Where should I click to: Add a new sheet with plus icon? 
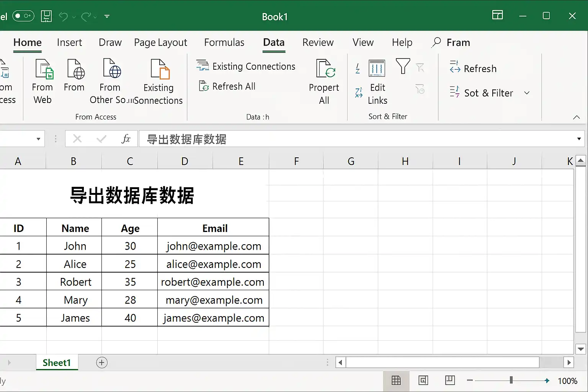tap(102, 363)
